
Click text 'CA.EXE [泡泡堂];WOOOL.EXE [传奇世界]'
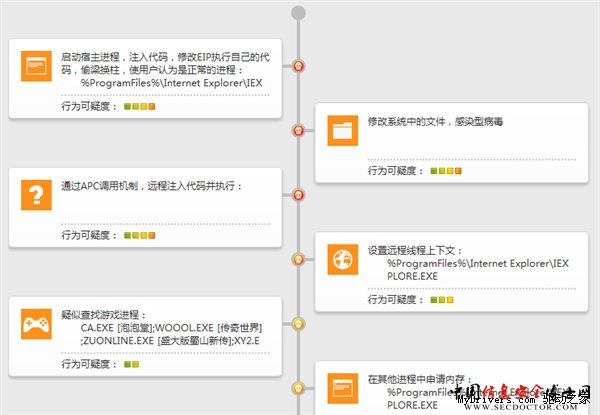171,328
